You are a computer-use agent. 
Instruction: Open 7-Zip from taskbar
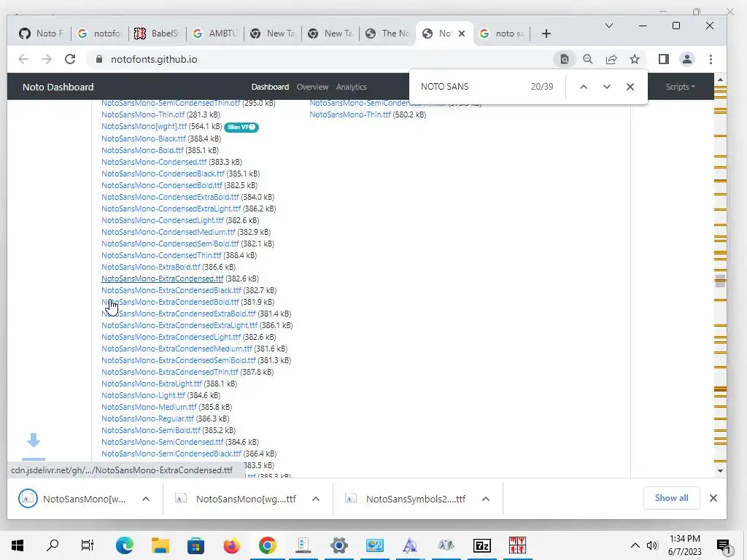(482, 545)
